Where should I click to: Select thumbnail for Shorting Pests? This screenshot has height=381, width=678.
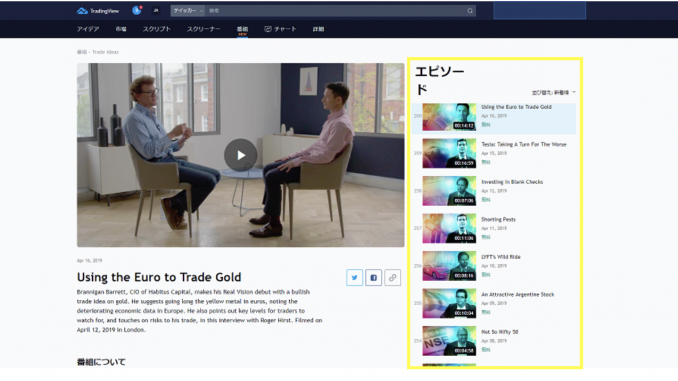coord(449,228)
